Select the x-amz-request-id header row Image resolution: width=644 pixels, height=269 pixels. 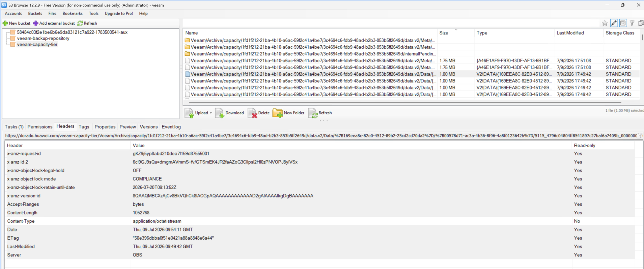click(320, 153)
